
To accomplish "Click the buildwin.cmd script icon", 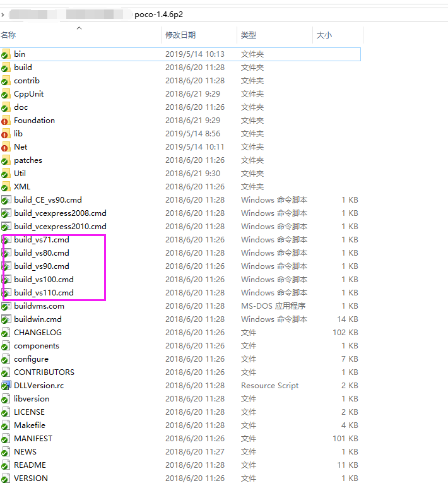I will tap(6, 319).
